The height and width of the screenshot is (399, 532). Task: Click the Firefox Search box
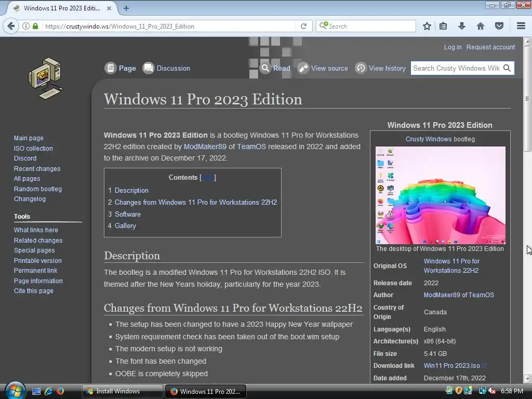click(366, 26)
